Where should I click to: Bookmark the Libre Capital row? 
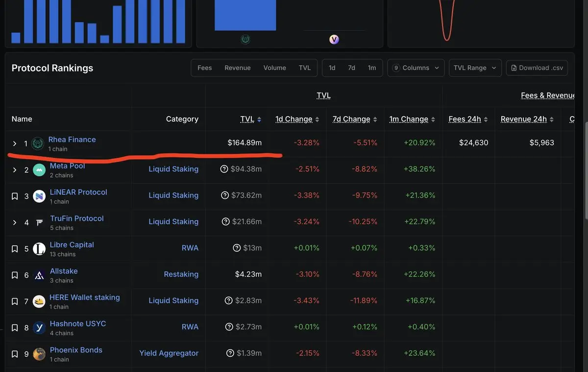point(15,249)
